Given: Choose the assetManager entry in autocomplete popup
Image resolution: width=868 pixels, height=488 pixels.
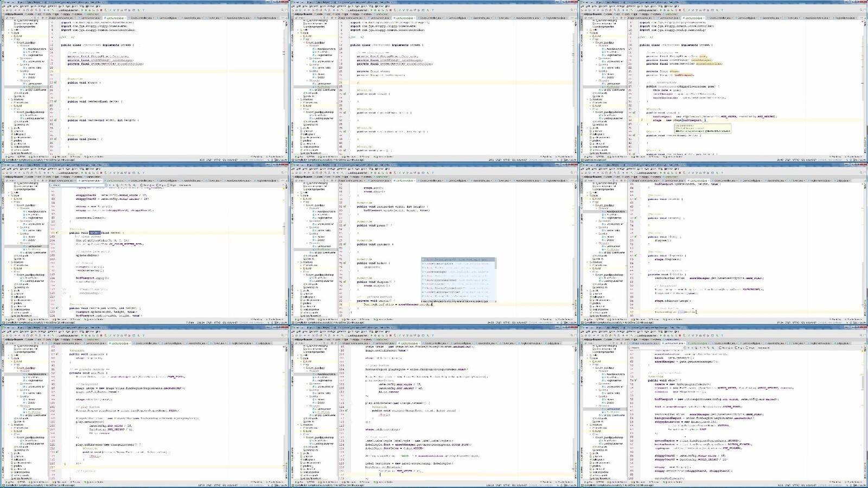Looking at the screenshot, I should (458, 272).
